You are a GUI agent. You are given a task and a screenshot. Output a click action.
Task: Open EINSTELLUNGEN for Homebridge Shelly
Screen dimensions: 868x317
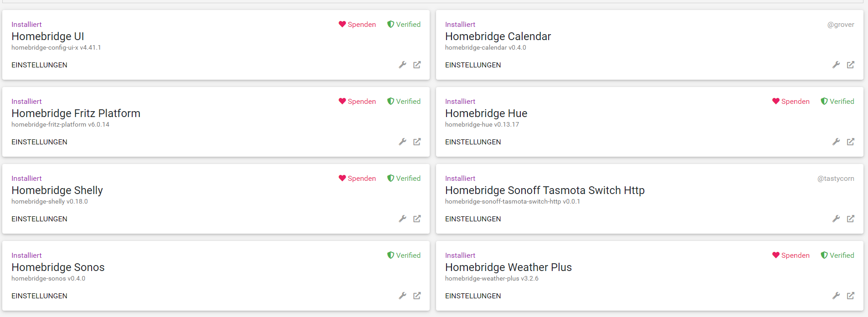point(39,219)
